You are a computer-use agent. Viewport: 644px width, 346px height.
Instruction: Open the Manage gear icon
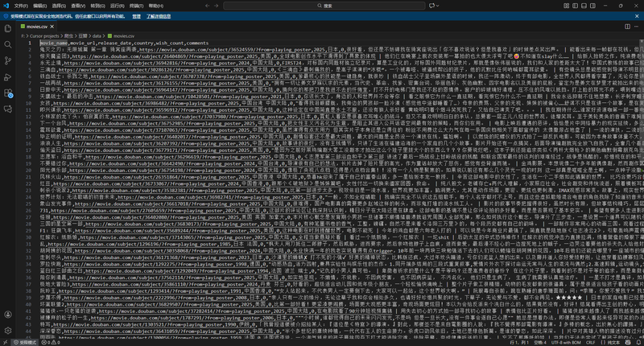coord(8,331)
